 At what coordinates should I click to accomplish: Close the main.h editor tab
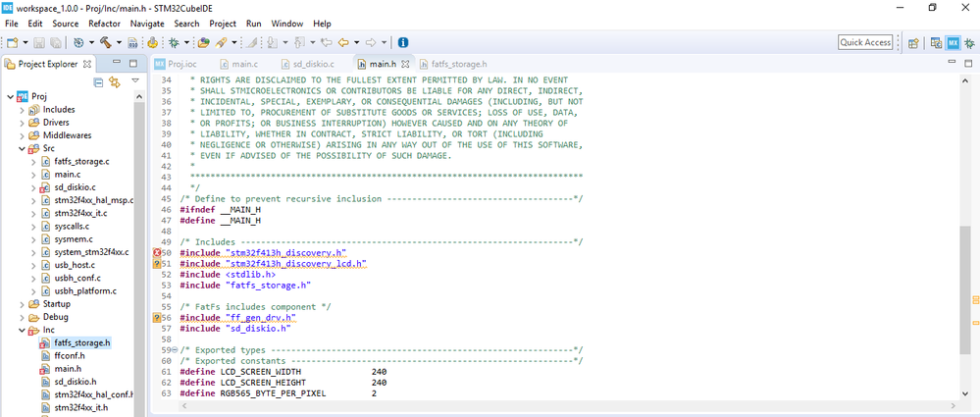point(405,64)
